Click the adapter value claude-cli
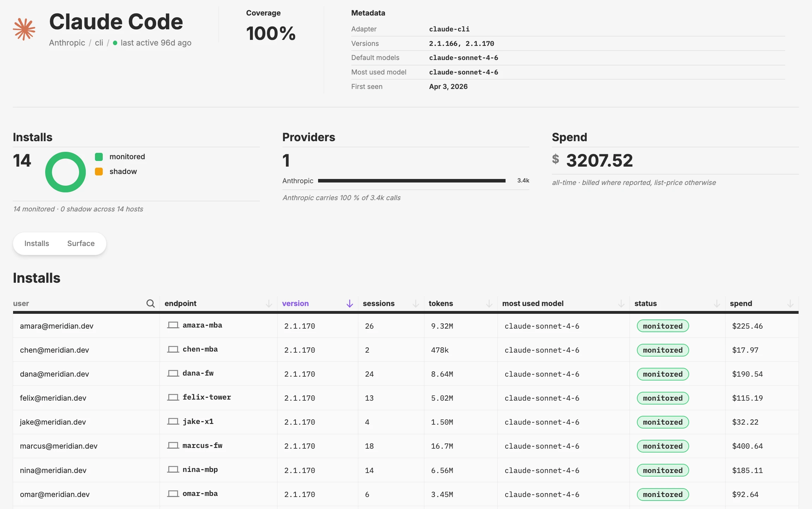 click(449, 29)
